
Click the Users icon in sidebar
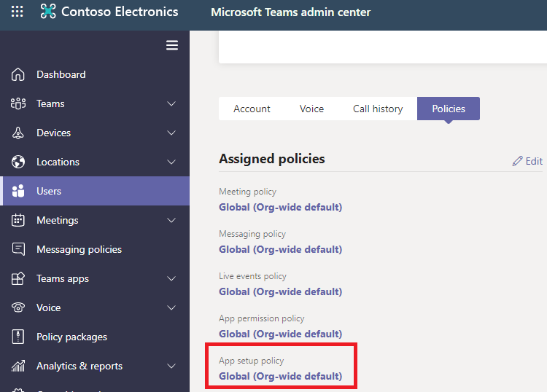pyautogui.click(x=18, y=191)
